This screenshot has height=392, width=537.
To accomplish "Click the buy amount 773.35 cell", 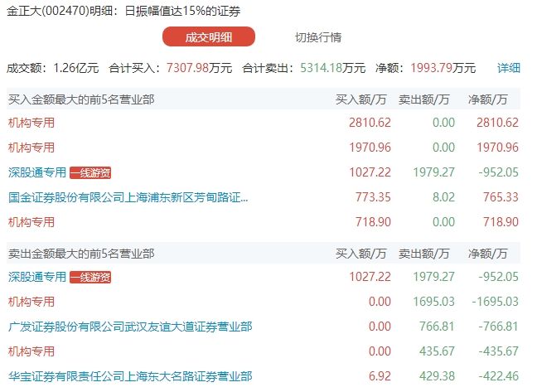I will pos(373,197).
